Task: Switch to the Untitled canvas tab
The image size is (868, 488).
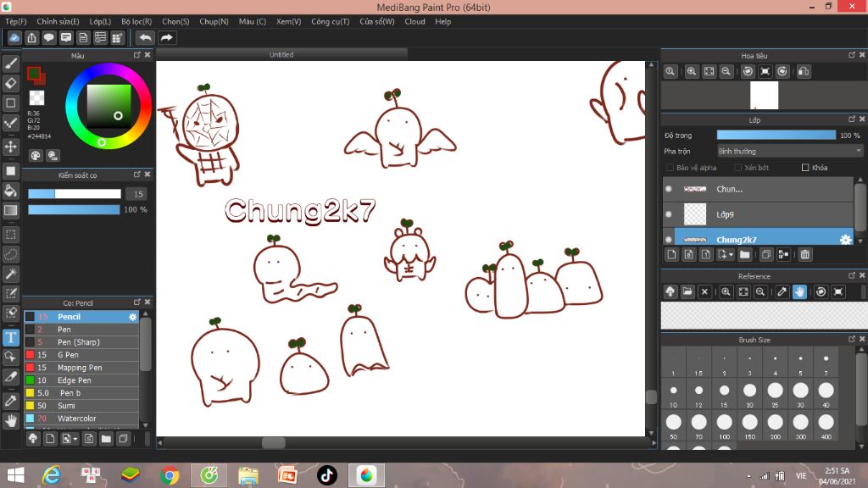Action: coord(281,54)
